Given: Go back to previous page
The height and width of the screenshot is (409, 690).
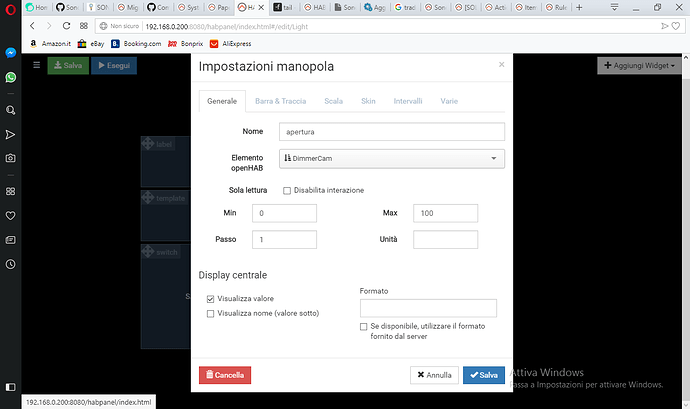Looking at the screenshot, I should pos(32,26).
